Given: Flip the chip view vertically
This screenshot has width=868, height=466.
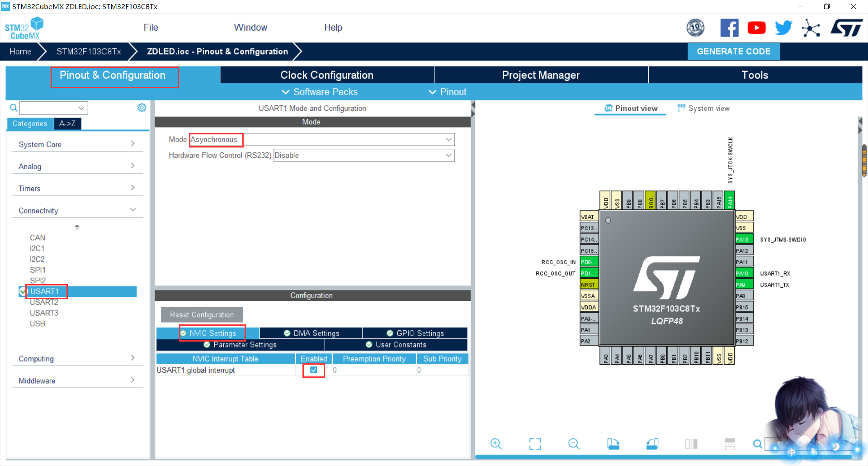Looking at the screenshot, I should pyautogui.click(x=730, y=444).
